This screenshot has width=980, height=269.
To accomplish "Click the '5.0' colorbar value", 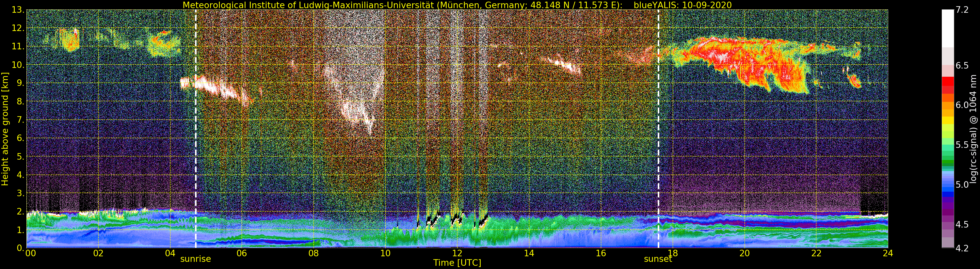I will tap(962, 184).
